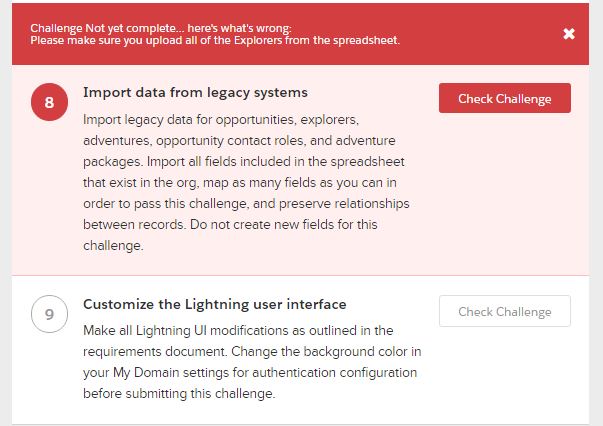This screenshot has height=426, width=603.
Task: Dismiss the red error banner with X
Action: pyautogui.click(x=569, y=34)
